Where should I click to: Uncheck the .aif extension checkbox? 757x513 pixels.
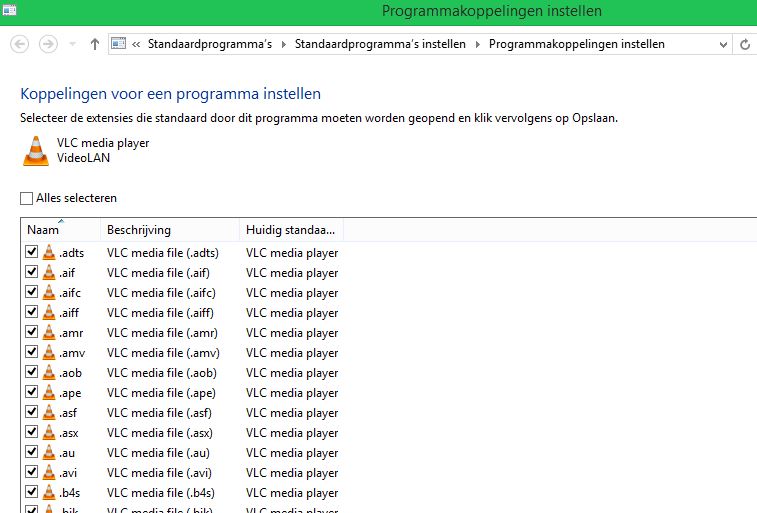(x=31, y=272)
